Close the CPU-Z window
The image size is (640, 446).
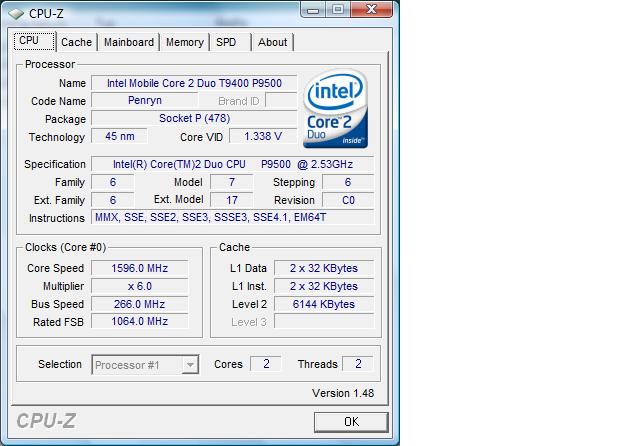[x=372, y=11]
